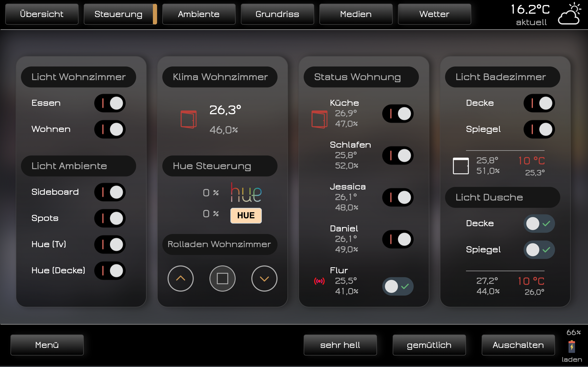Click the first 0 % hue value
The image size is (588, 367).
pyautogui.click(x=211, y=193)
